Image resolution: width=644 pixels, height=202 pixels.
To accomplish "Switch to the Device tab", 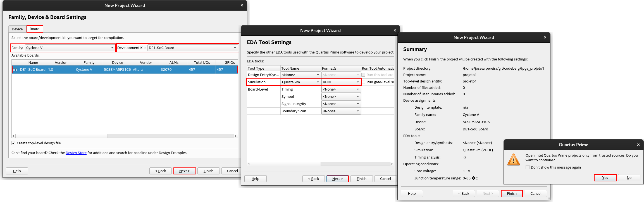I will pyautogui.click(x=17, y=29).
